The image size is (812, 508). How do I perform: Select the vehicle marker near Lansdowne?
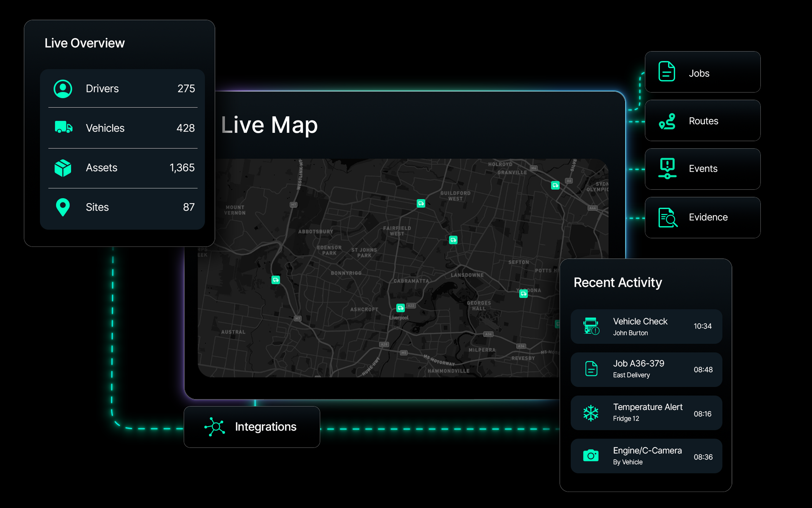click(453, 240)
